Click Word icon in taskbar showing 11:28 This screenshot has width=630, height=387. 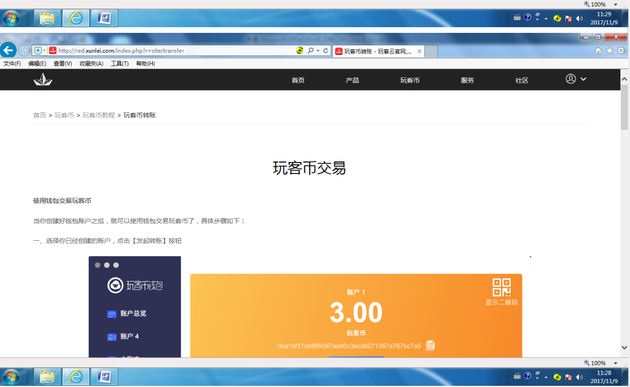point(104,377)
